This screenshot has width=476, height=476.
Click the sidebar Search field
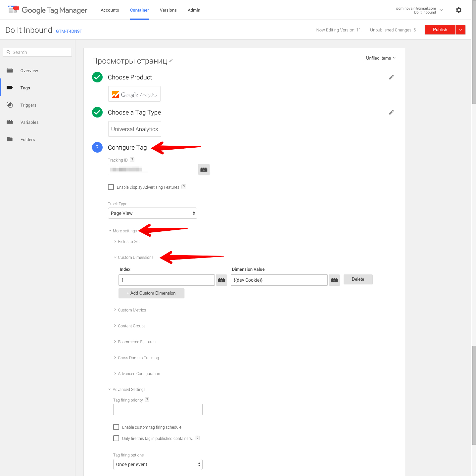click(37, 52)
